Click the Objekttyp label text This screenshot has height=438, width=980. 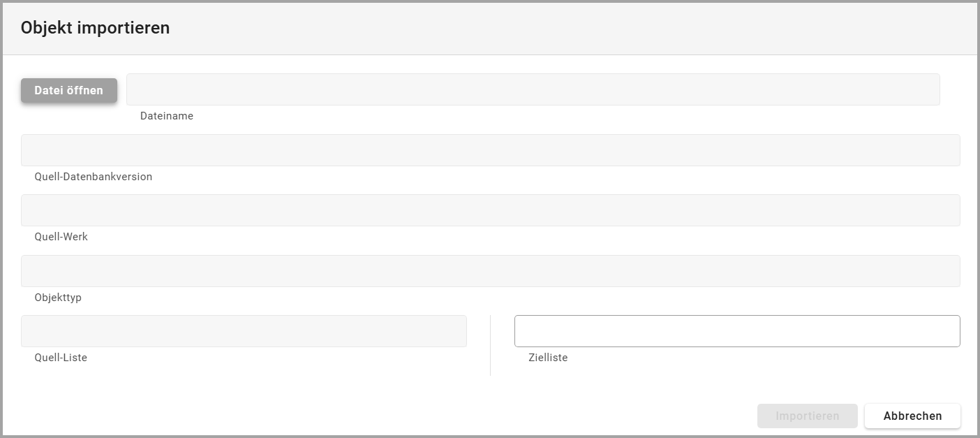point(58,298)
